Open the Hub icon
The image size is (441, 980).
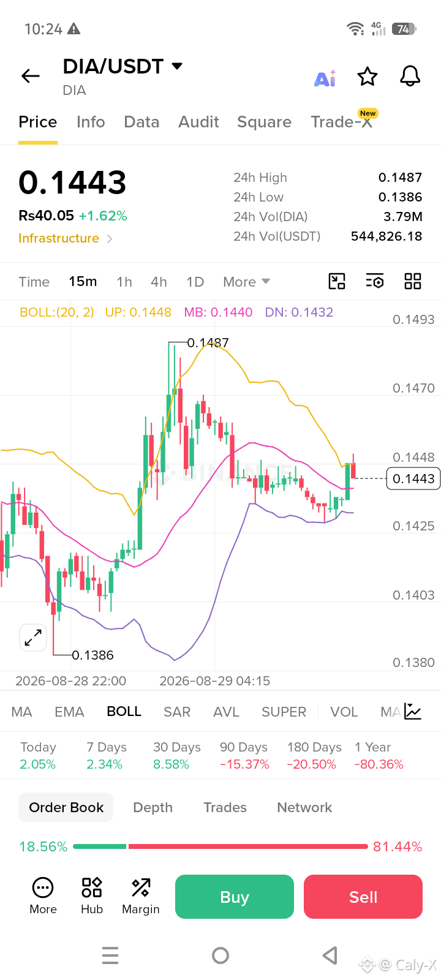(92, 897)
